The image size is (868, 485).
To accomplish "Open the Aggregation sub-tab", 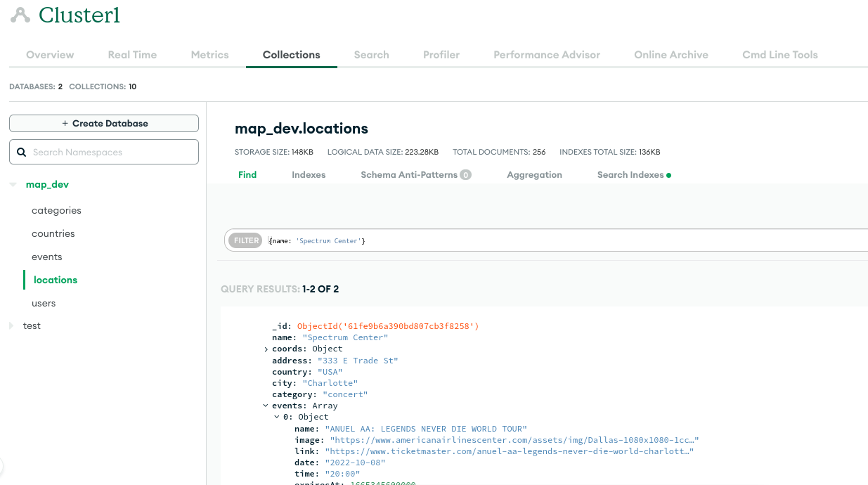I will point(534,175).
